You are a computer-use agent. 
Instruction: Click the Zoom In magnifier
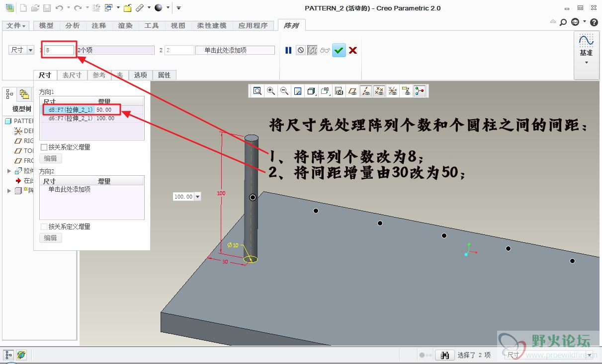(271, 91)
